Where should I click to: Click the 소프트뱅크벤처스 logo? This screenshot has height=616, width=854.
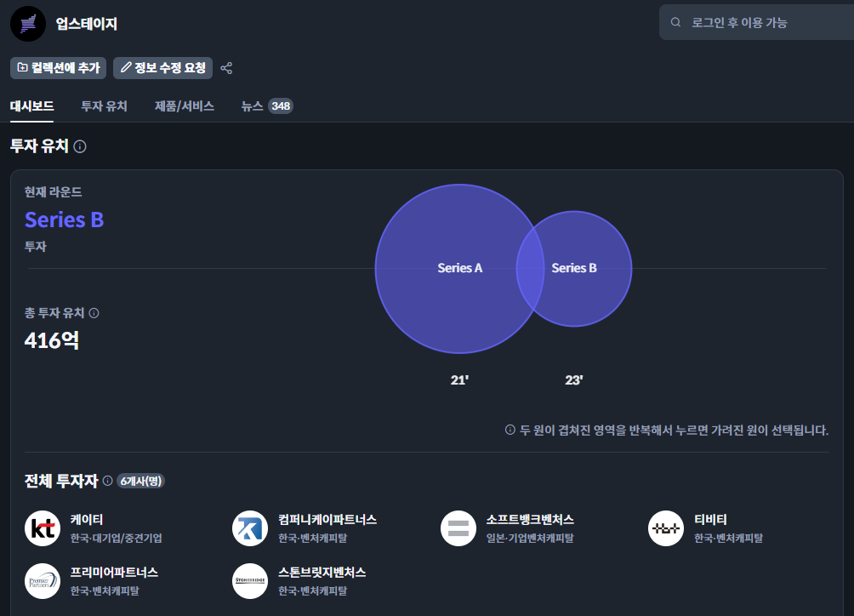tap(458, 528)
